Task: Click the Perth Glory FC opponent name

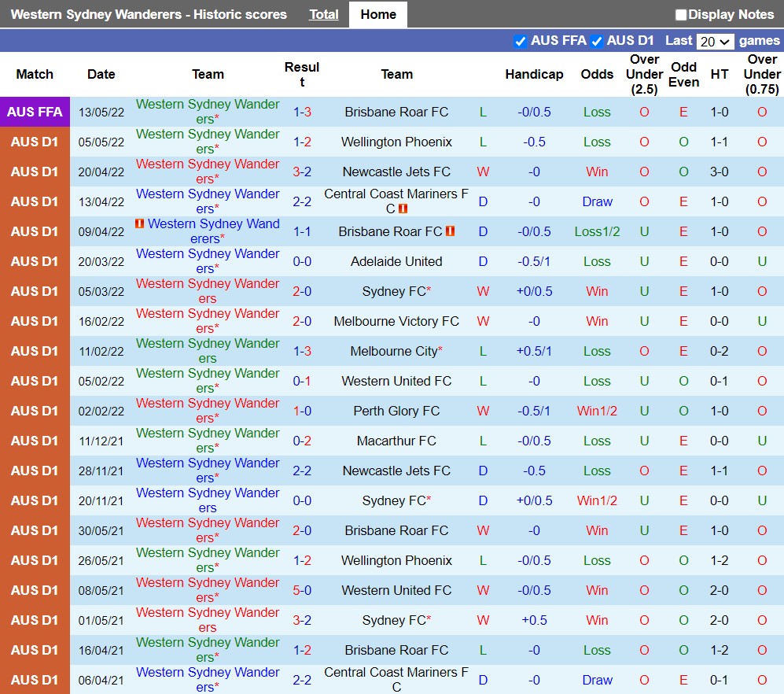Action: point(396,411)
